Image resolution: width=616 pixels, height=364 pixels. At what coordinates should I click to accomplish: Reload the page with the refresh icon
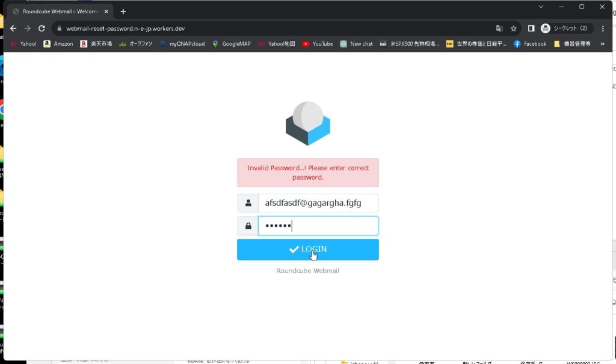(42, 28)
